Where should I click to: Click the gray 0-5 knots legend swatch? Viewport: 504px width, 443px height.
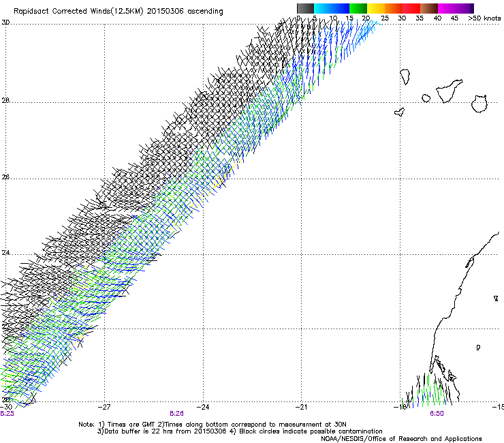click(x=305, y=8)
